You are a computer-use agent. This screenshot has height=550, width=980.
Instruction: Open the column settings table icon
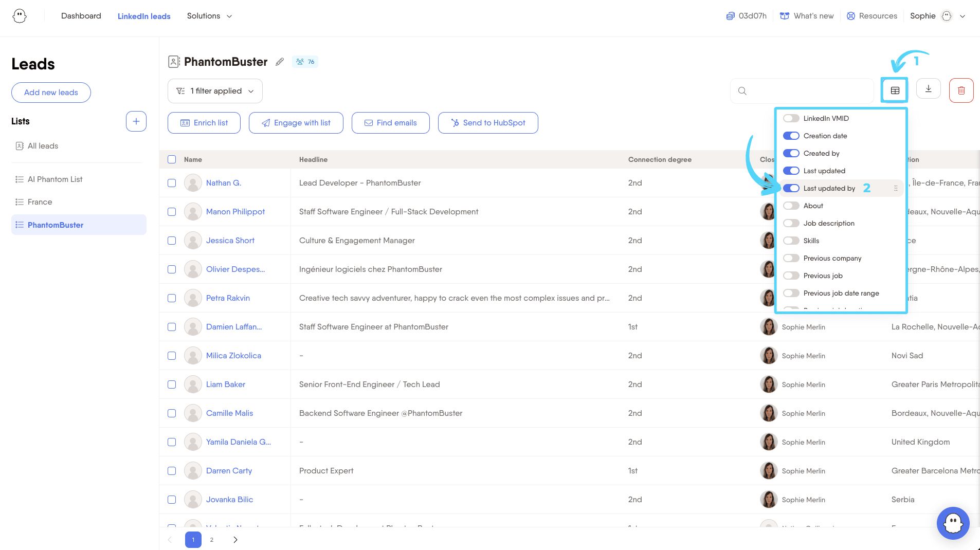[895, 90]
